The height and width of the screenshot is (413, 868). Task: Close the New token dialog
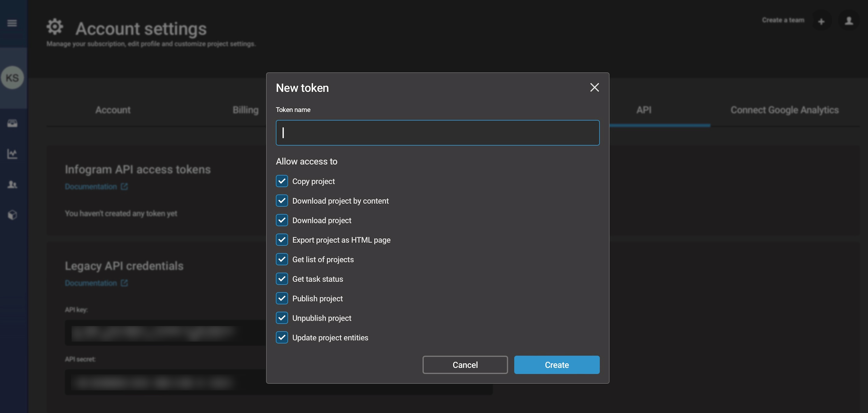point(594,88)
